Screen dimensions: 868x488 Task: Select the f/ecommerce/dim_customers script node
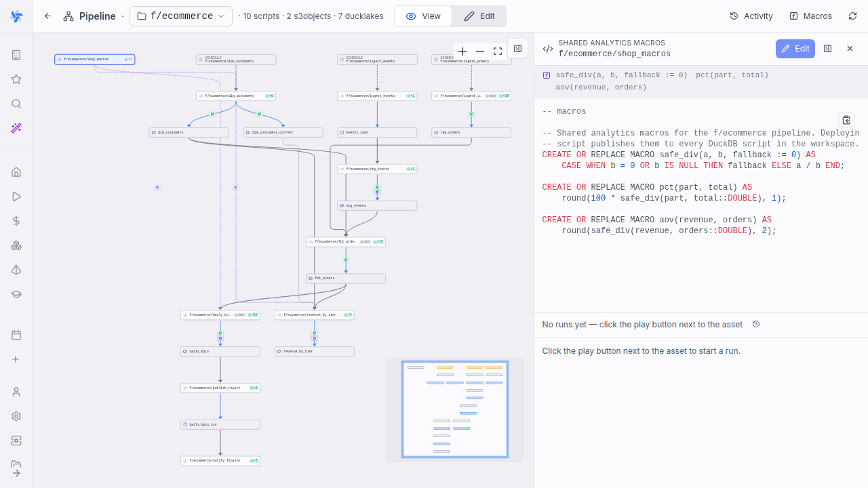[236, 96]
